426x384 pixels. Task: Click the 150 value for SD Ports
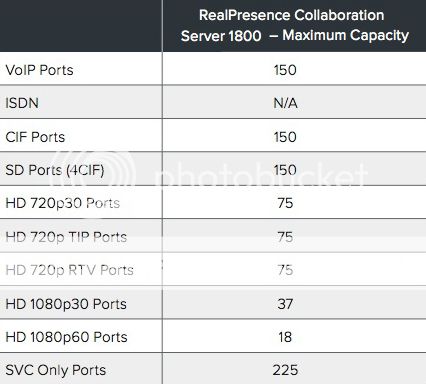coord(285,170)
